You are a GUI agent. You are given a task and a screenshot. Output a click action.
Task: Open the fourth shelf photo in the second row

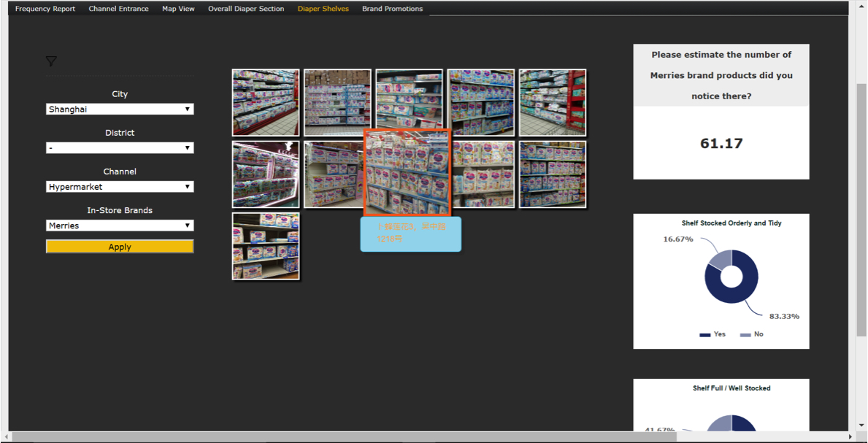[x=483, y=174]
